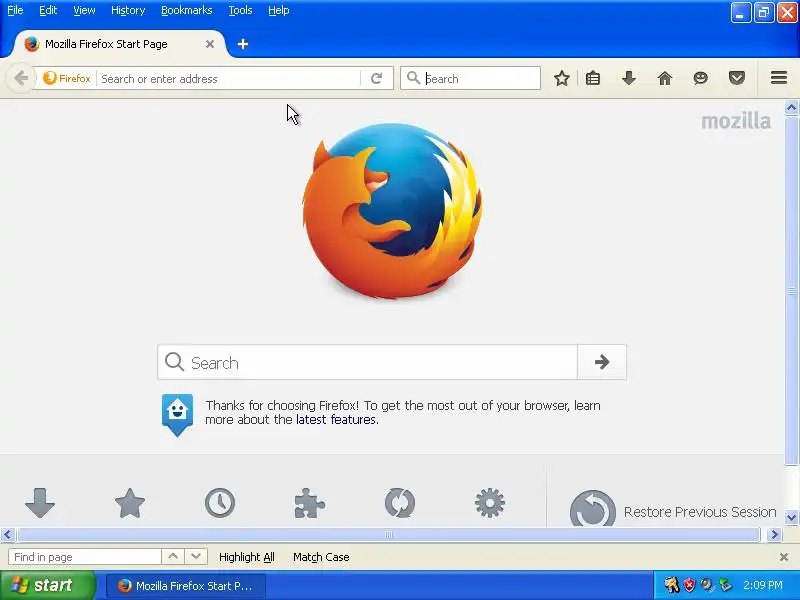The width and height of the screenshot is (800, 600).
Task: Click Firefox taskbar button
Action: 186,586
